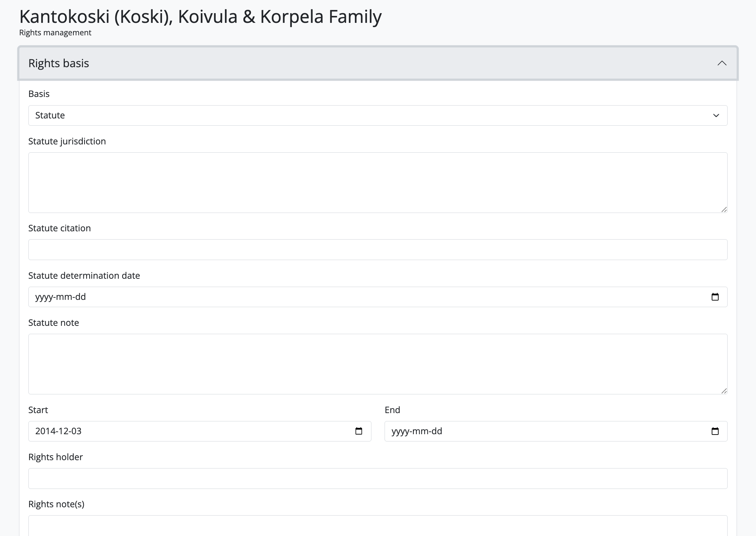Click the Kantokoski Family page title
This screenshot has height=536, width=756.
click(x=200, y=17)
